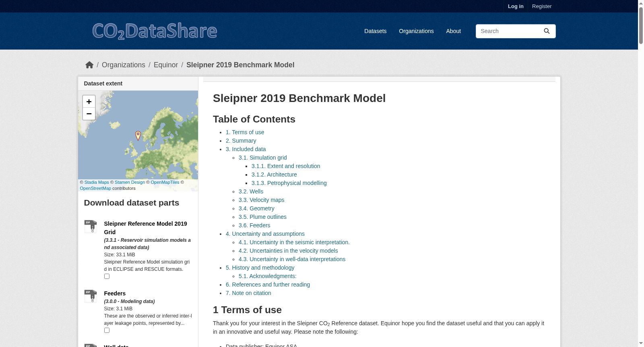This screenshot has height=347, width=644.
Task: Jump to 7. Note on citation
Action: click(248, 293)
